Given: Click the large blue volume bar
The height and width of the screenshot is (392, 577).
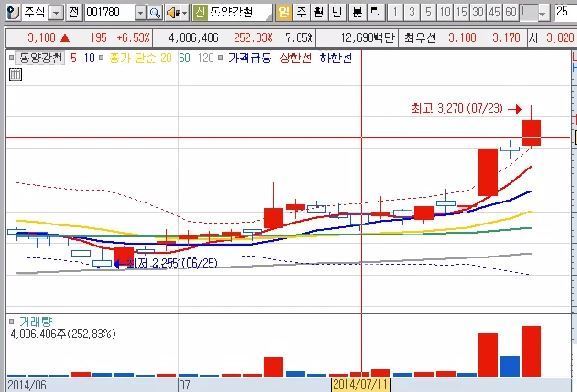Looking at the screenshot, I should pos(510,366).
